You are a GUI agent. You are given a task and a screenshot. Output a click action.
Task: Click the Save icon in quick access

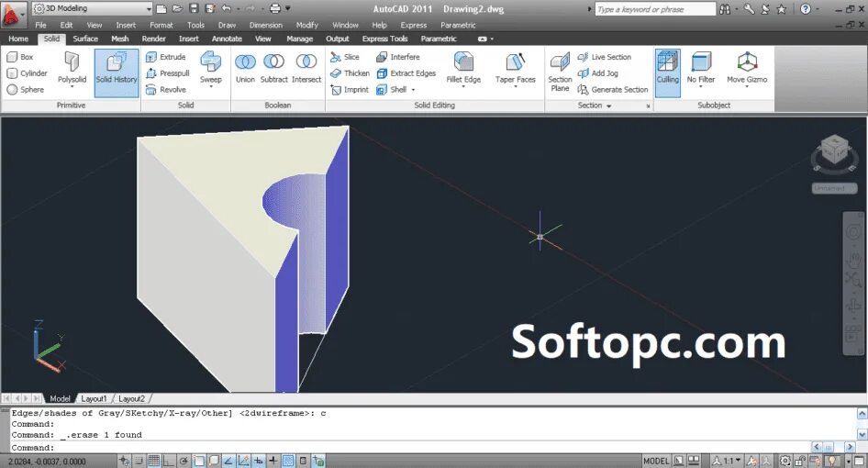point(194,8)
